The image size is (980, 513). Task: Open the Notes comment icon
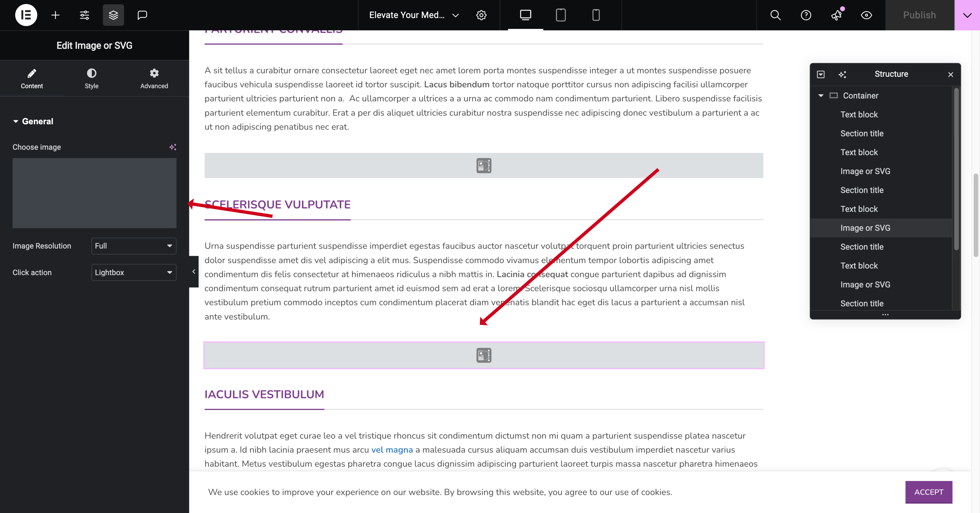(x=142, y=15)
